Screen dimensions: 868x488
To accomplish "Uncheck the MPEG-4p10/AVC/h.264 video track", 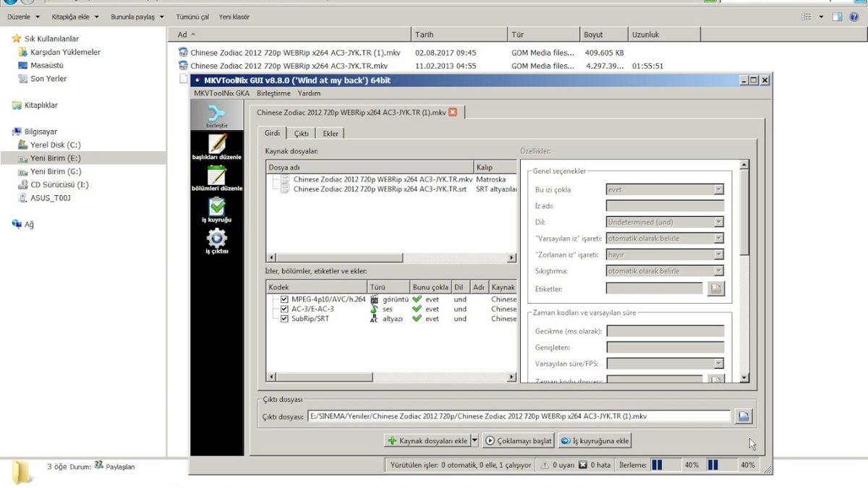I will pos(284,299).
